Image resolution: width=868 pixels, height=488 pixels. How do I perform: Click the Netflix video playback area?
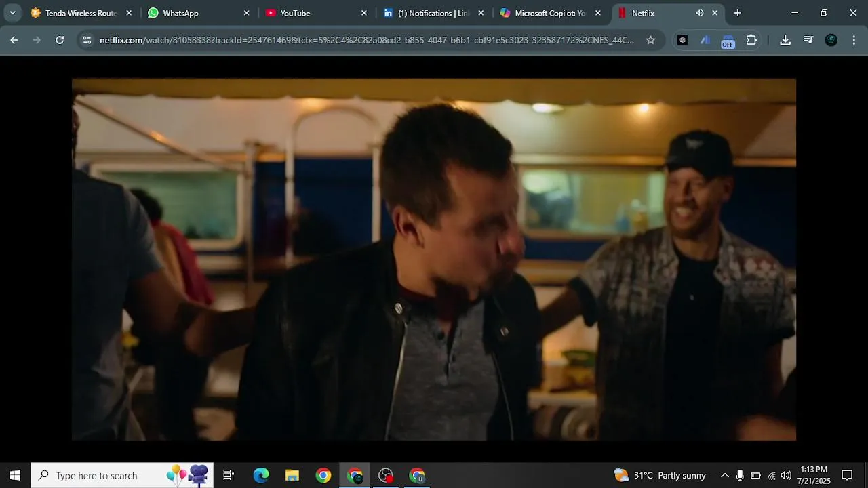[434, 260]
